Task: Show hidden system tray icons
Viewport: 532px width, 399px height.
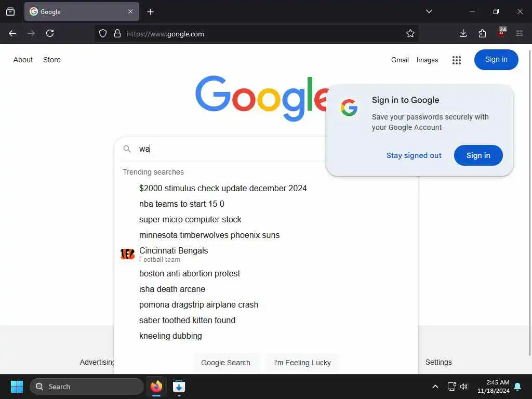Action: 435,387
